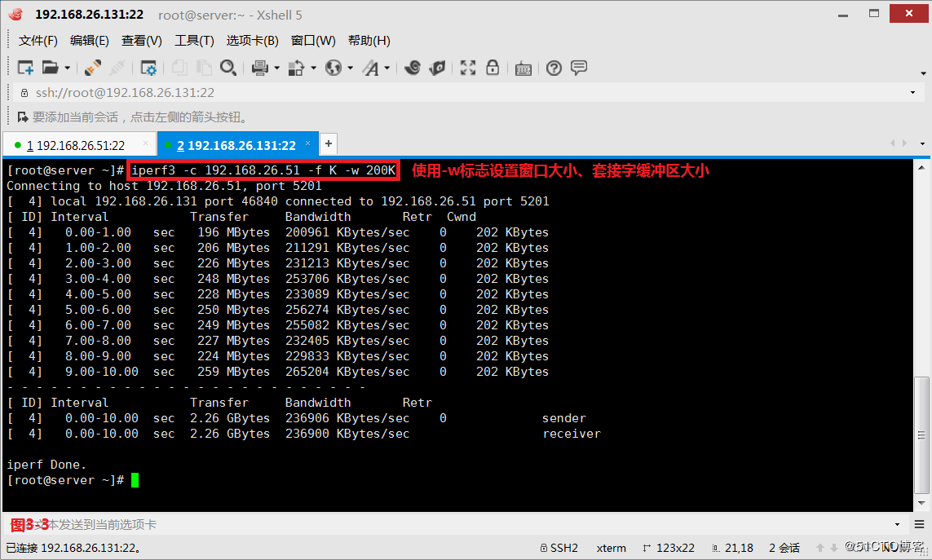Image resolution: width=932 pixels, height=560 pixels.
Task: Click the speech bubble feedback icon
Action: coord(579,68)
